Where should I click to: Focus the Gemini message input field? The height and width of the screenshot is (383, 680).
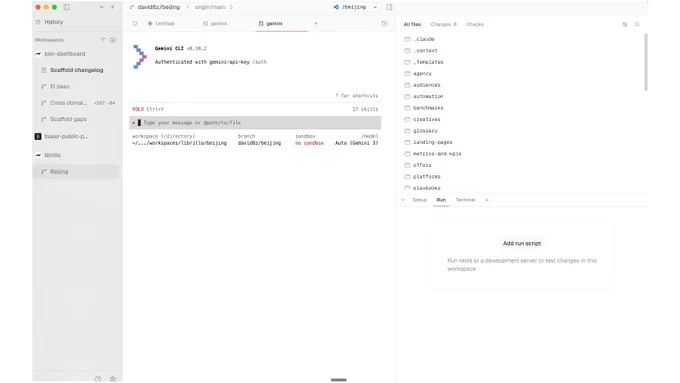255,123
